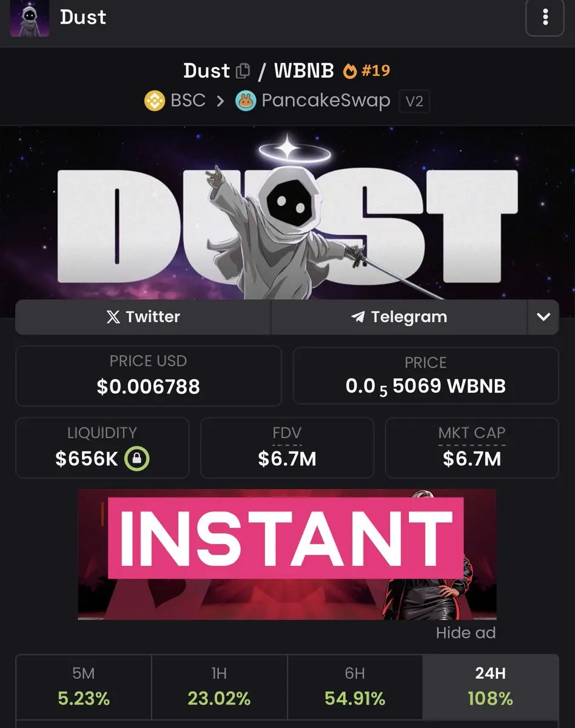Open the INSTANT ad banner
575x728 pixels.
[x=287, y=554]
